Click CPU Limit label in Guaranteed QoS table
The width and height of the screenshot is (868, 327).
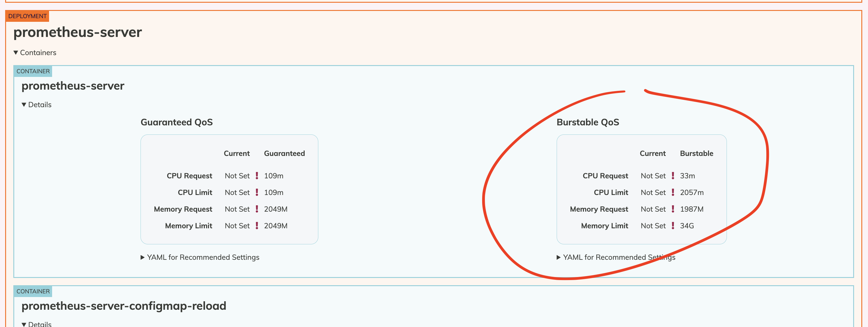195,193
